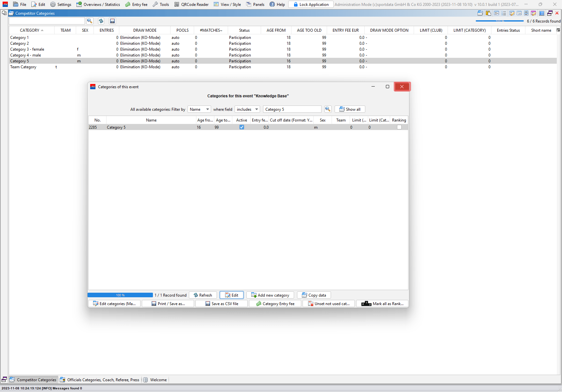Viewport: 562px width, 392px height.
Task: Click the 100 % progress bar in dialog
Action: (x=120, y=295)
